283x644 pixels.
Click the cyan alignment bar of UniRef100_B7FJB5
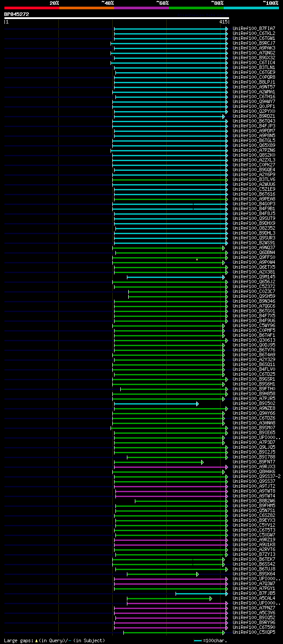tap(202, 594)
